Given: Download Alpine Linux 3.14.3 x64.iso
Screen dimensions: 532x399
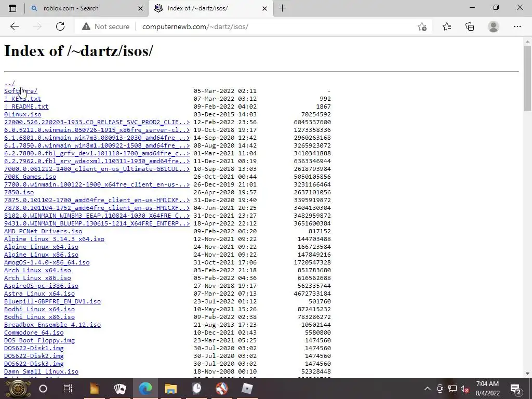Looking at the screenshot, I should [x=54, y=239].
